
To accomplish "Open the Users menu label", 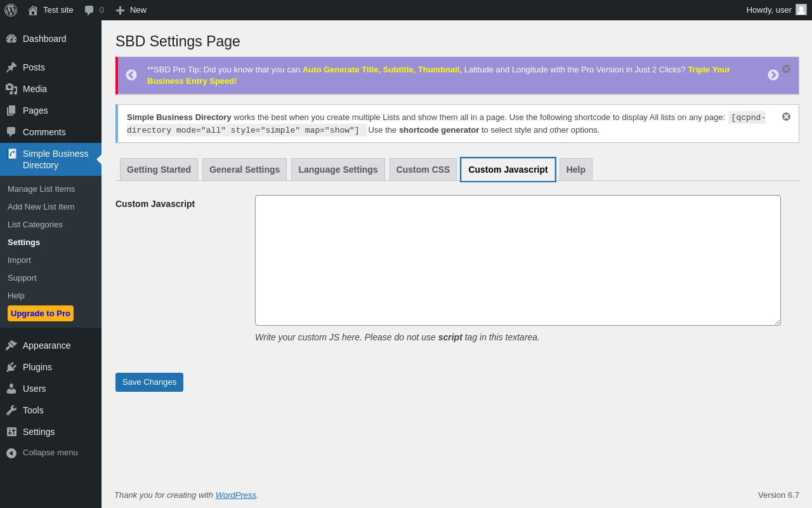I will point(34,389).
